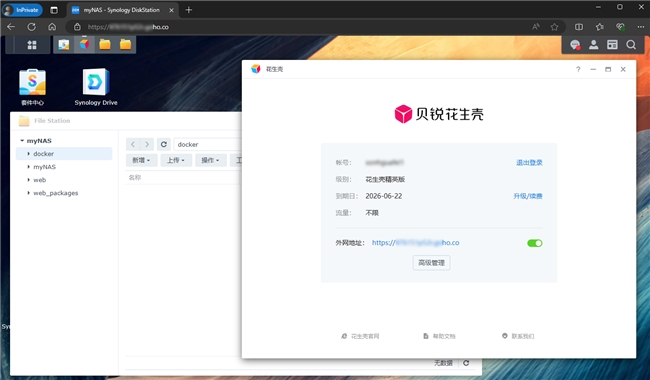
Task: Click the 退出登录 link
Action: click(529, 162)
